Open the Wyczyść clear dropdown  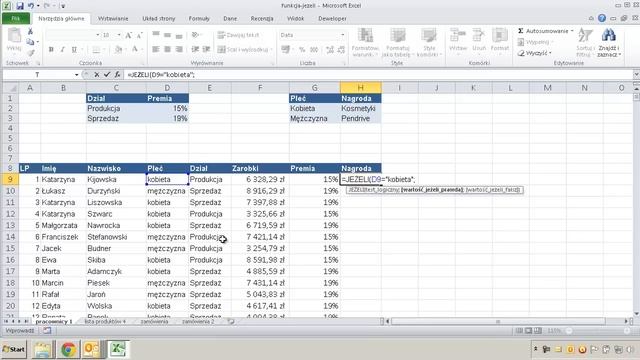click(x=534, y=53)
